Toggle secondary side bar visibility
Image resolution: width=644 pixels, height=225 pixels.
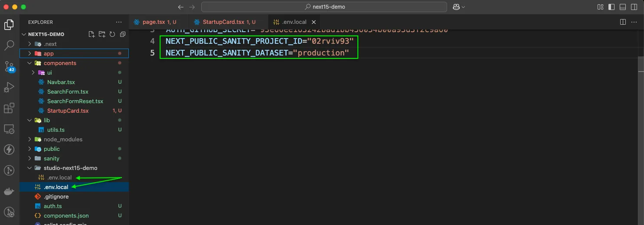(634, 7)
